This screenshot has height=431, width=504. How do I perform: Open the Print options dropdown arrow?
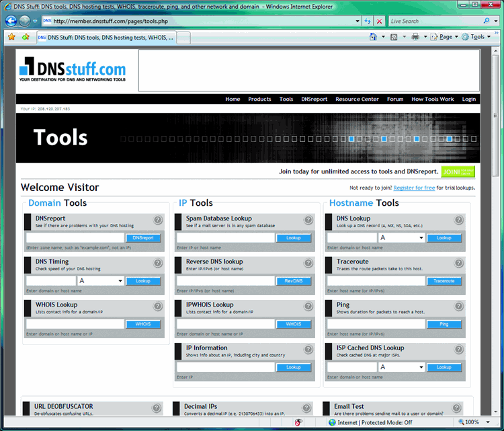425,37
